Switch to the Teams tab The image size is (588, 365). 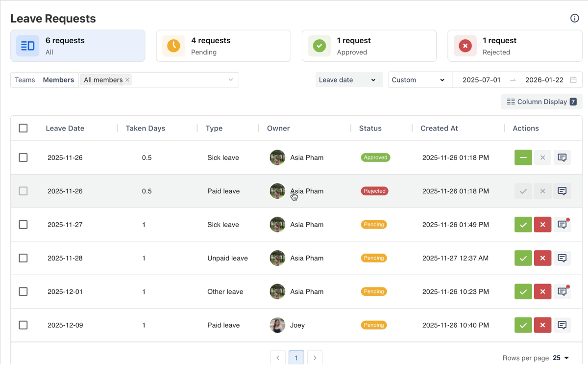coord(24,80)
